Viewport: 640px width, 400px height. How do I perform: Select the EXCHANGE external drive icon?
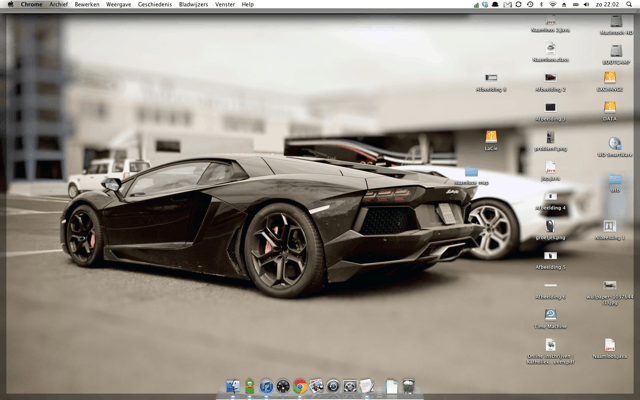[609, 78]
